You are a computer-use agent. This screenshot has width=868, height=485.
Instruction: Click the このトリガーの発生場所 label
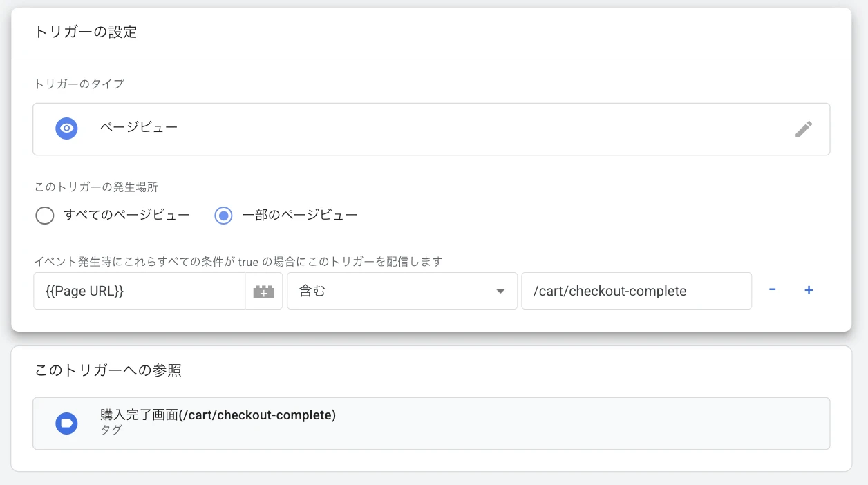pyautogui.click(x=97, y=187)
